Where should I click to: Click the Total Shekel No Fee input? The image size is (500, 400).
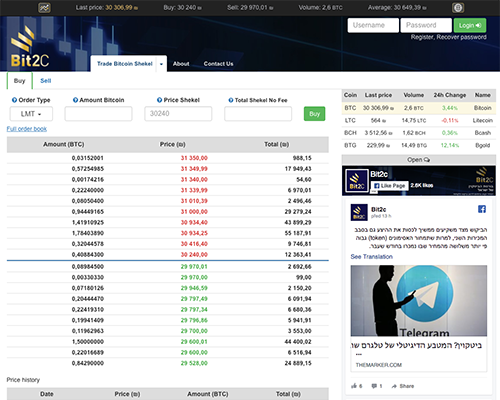[x=258, y=114]
